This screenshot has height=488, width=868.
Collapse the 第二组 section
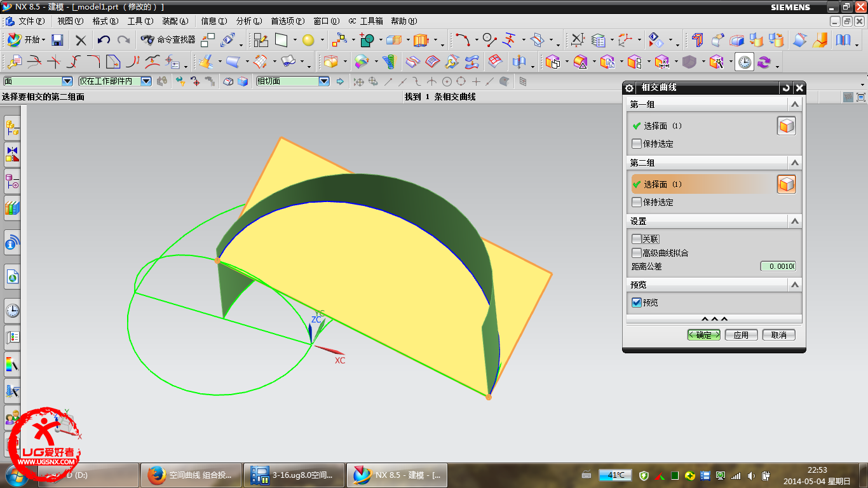pyautogui.click(x=794, y=163)
